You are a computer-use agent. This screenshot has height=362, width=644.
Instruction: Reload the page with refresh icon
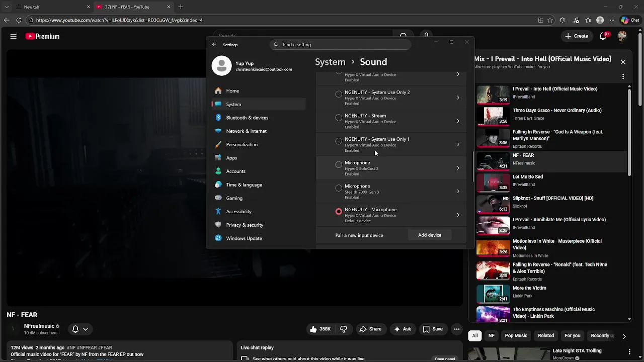coord(19,20)
